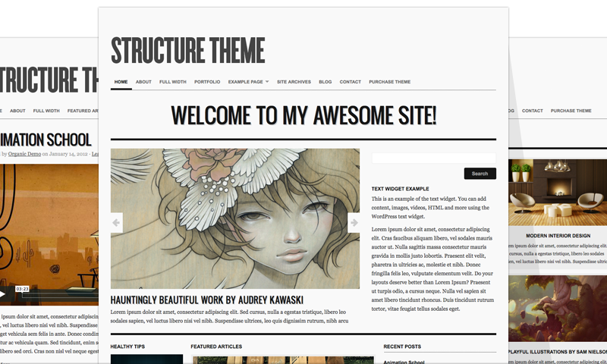
Task: Expand the Example Page dropdown arrow
Action: point(267,82)
